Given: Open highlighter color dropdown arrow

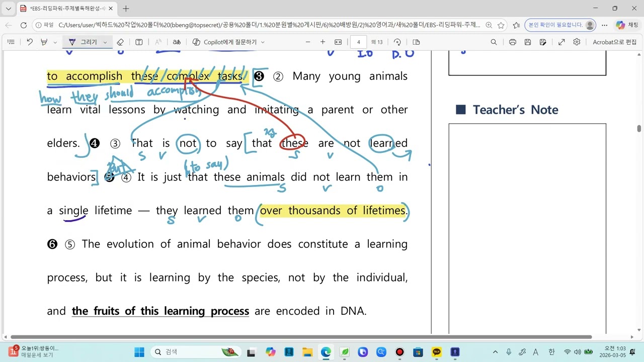Looking at the screenshot, I should (x=55, y=42).
